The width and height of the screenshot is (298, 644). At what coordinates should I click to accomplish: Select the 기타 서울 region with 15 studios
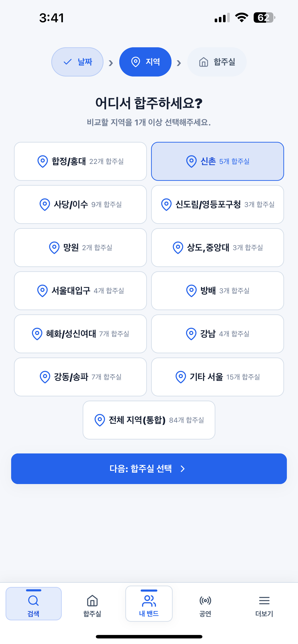click(x=217, y=377)
